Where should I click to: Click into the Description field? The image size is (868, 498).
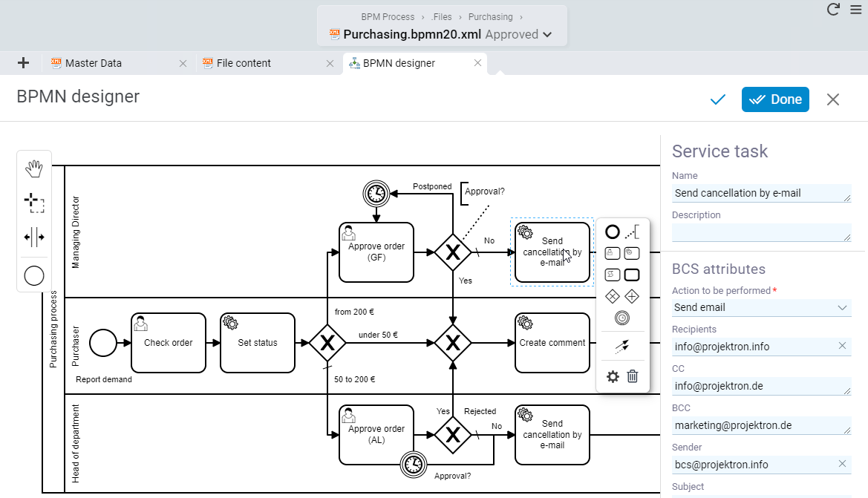pyautogui.click(x=761, y=232)
